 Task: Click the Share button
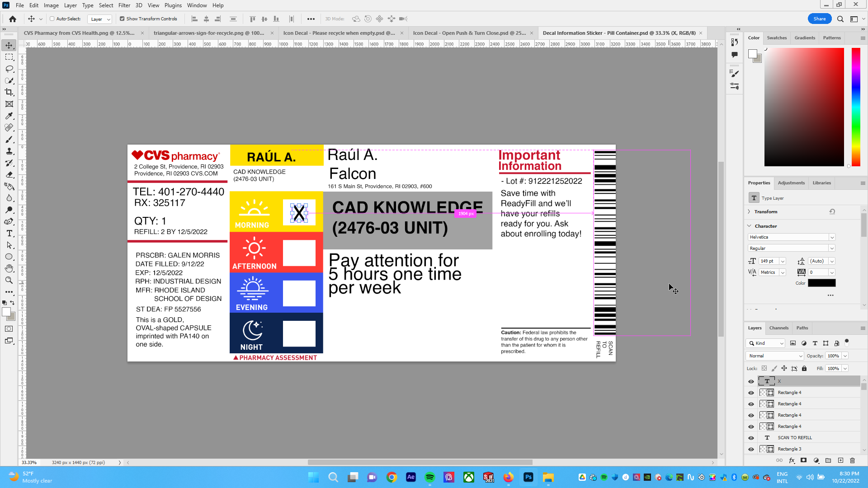[820, 19]
